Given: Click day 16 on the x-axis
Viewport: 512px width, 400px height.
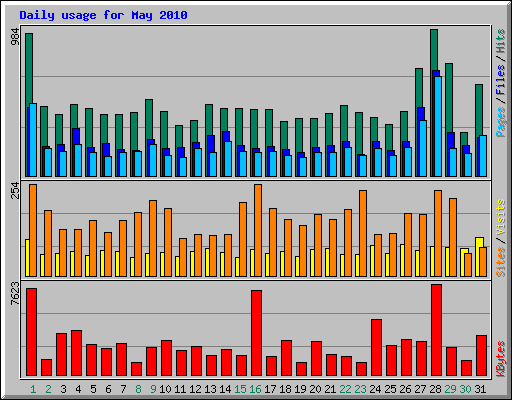Looking at the screenshot, I should pos(255,389).
